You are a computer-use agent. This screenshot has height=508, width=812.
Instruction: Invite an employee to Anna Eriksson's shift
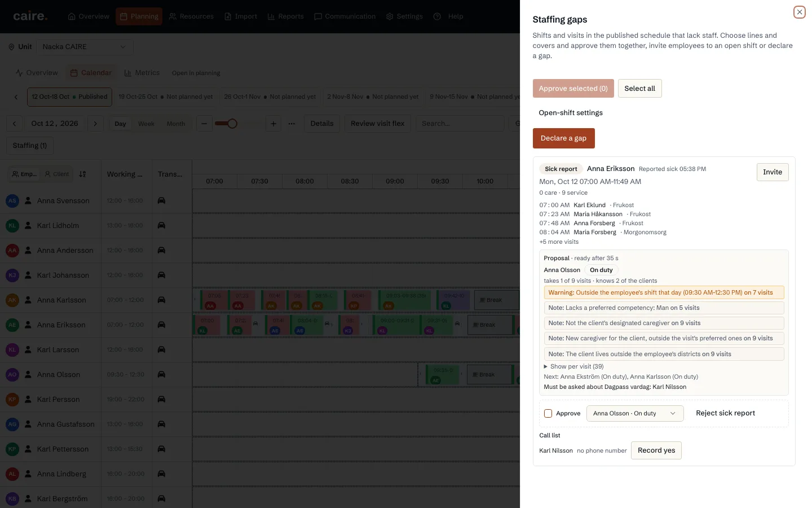coord(773,172)
